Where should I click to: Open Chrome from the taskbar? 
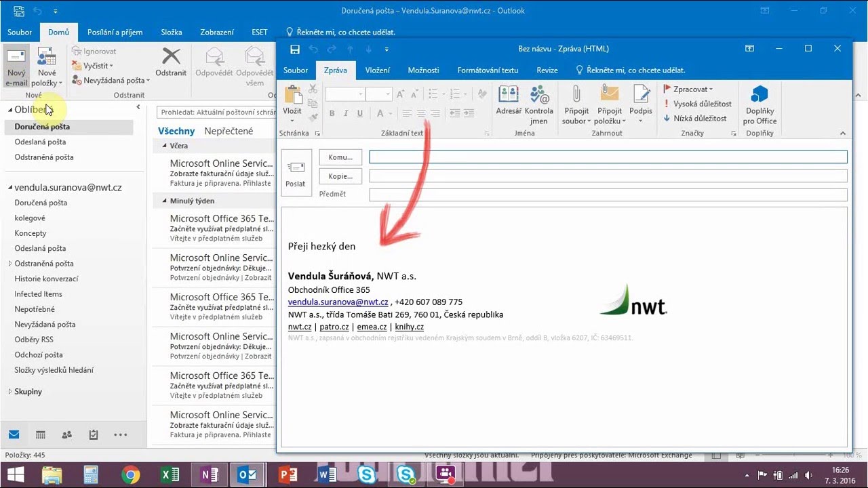131,475
